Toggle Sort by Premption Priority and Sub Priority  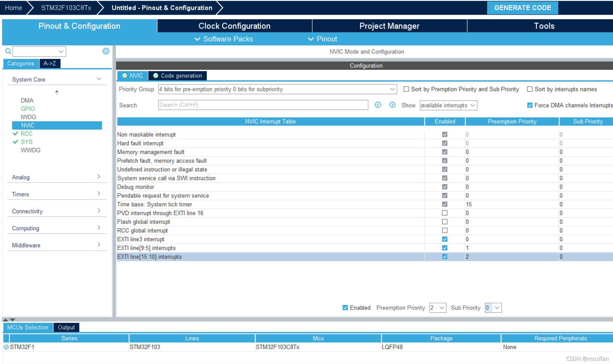406,89
